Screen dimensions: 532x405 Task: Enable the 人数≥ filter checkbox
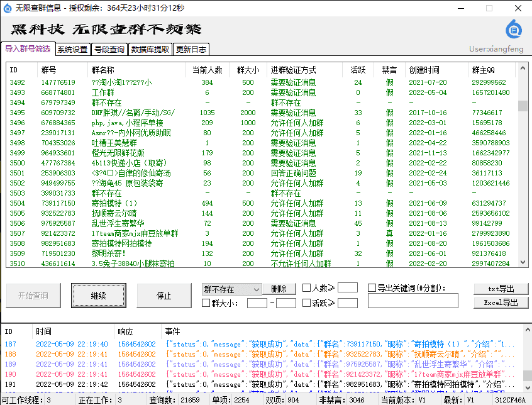[x=306, y=288]
